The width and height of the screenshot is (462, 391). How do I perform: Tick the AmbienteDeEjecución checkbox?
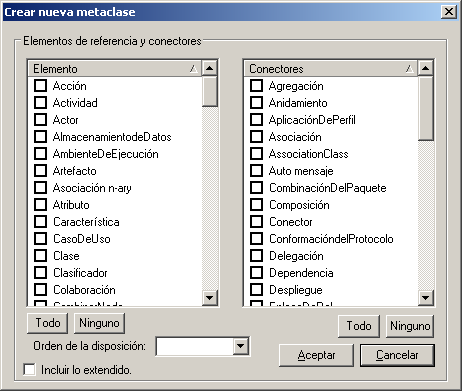(x=40, y=154)
